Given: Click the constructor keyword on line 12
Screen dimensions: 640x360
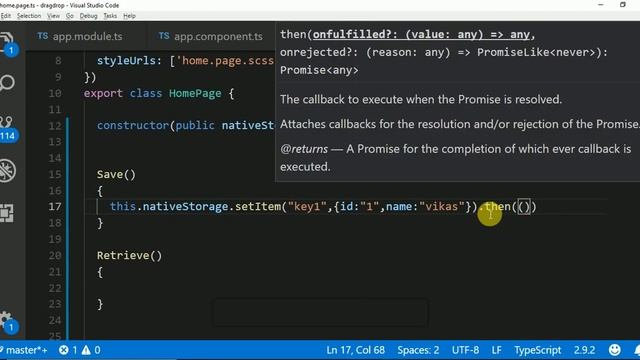Looking at the screenshot, I should click(x=133, y=125).
